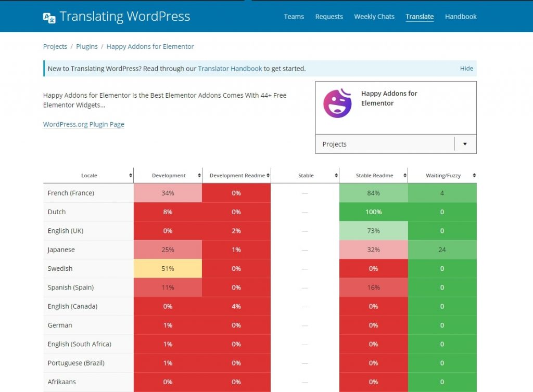Go to Plugins breadcrumb link
Screen dimensions: 533x392
[87, 46]
